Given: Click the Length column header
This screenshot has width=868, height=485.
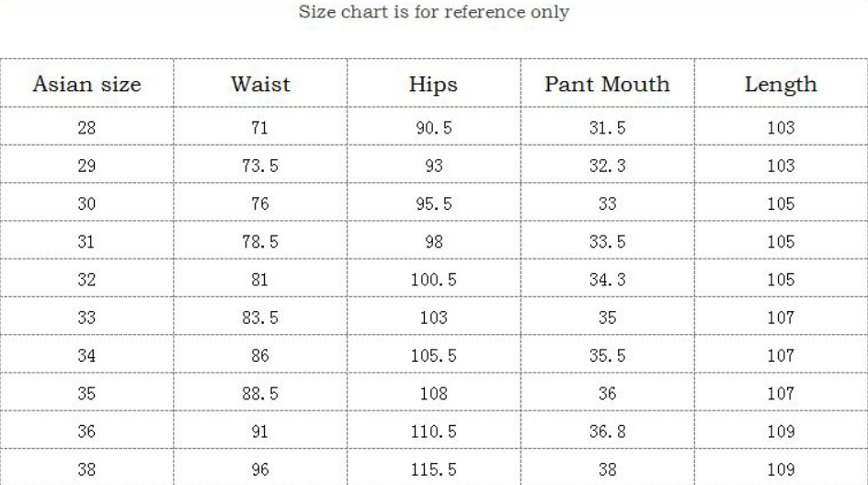Looking at the screenshot, I should click(781, 85).
